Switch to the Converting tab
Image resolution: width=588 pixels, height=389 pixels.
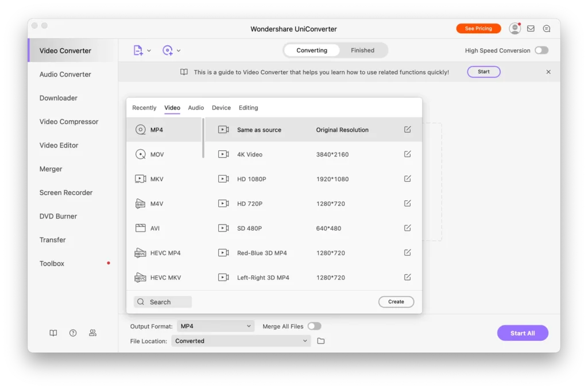tap(312, 50)
